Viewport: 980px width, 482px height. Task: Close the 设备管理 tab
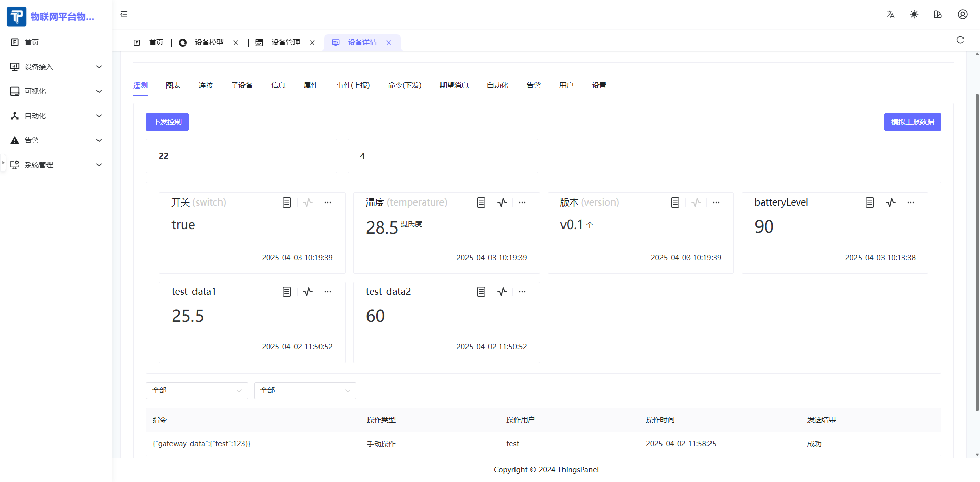pos(312,43)
